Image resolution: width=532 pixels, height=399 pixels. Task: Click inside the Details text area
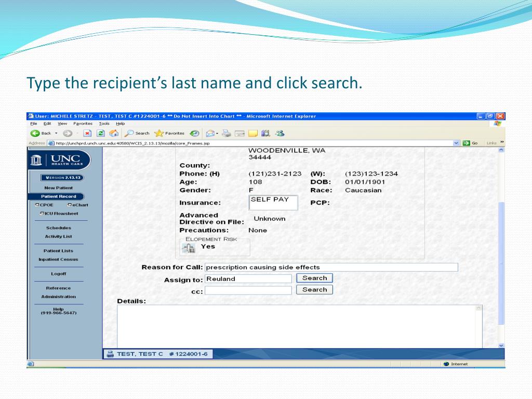[x=296, y=326]
